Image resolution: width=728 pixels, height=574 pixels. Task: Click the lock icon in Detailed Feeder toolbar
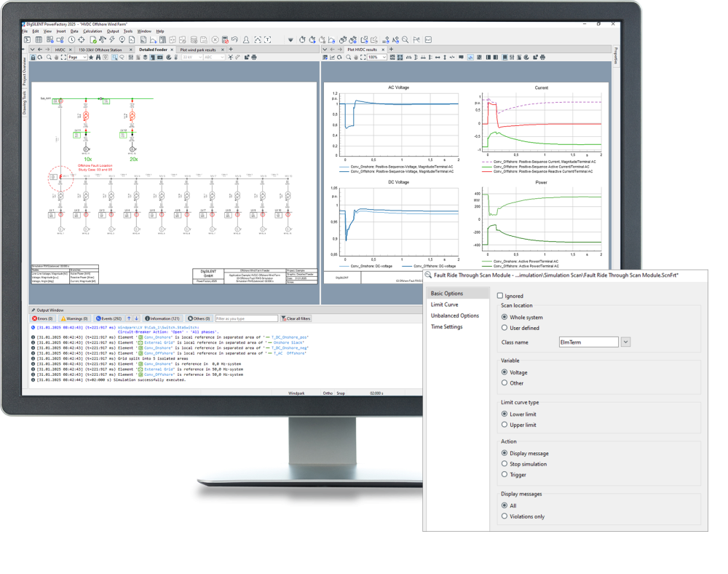(33, 58)
